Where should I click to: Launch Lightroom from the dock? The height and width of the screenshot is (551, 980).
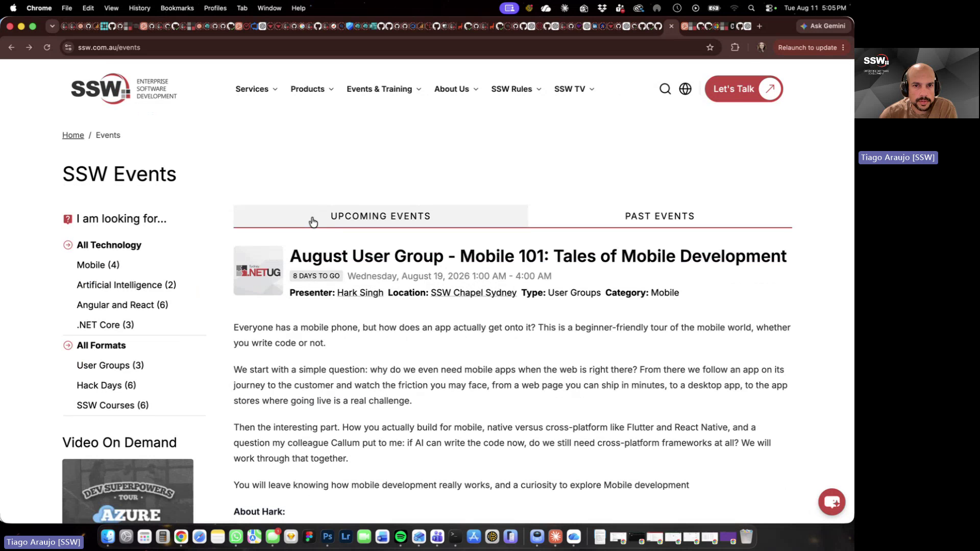tap(346, 537)
